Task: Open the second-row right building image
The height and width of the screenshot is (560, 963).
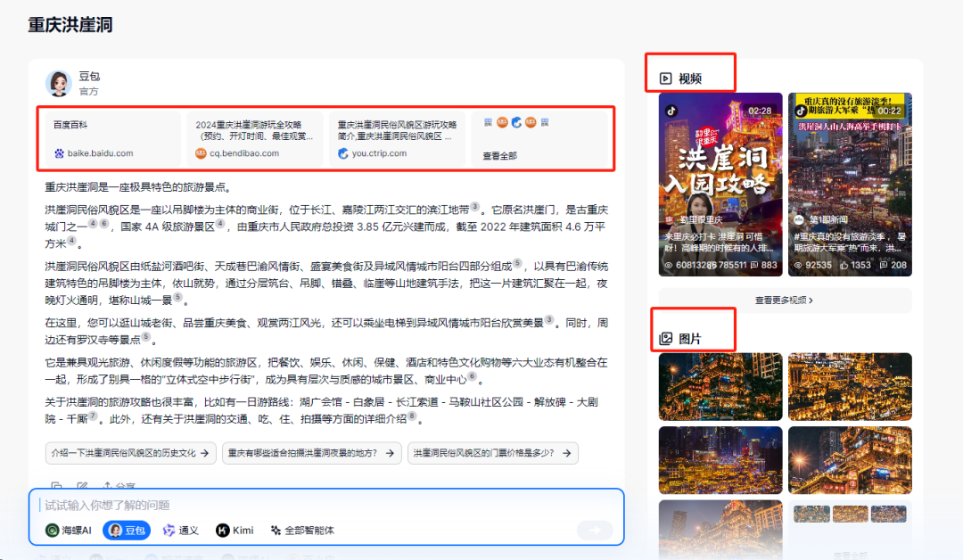Action: 850,460
